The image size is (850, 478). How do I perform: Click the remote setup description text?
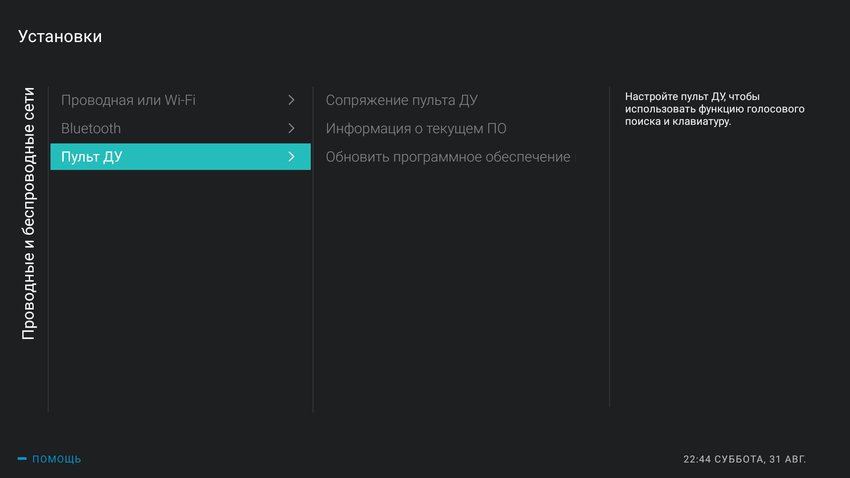point(714,109)
